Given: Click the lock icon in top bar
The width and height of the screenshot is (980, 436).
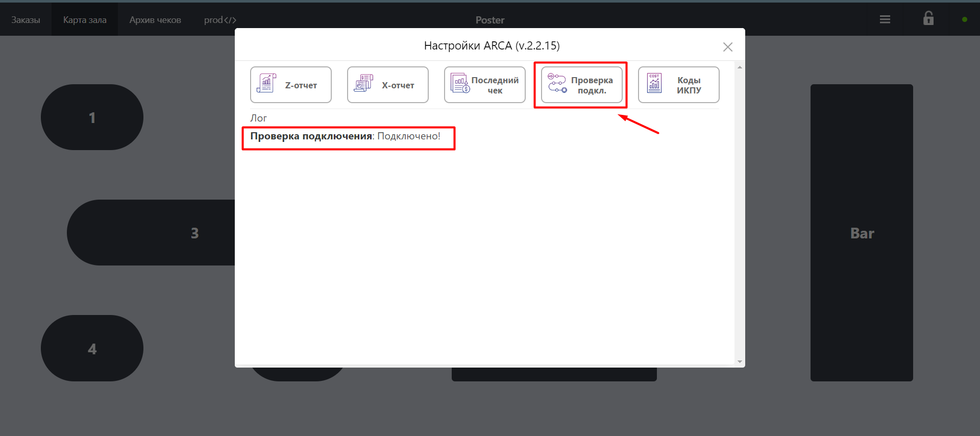Looking at the screenshot, I should pos(928,18).
